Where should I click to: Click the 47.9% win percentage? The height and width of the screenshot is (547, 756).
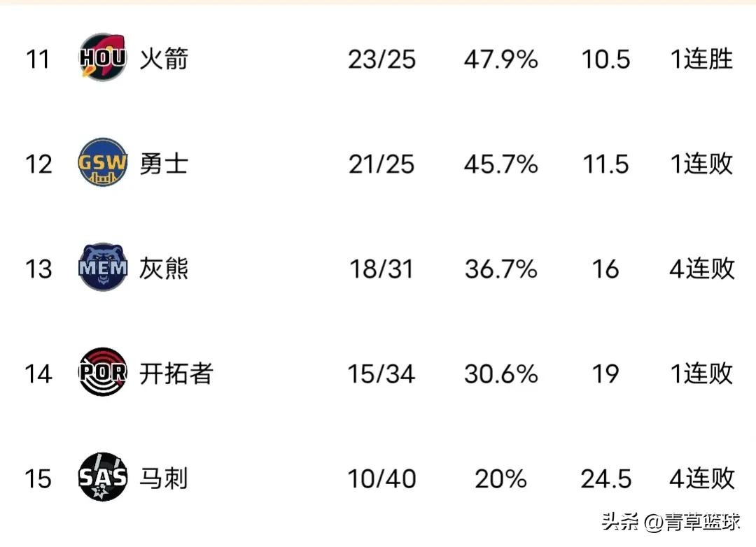tap(500, 59)
